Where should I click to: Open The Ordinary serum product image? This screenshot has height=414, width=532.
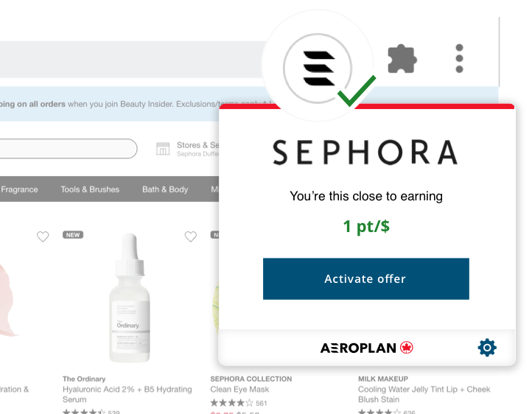129,298
